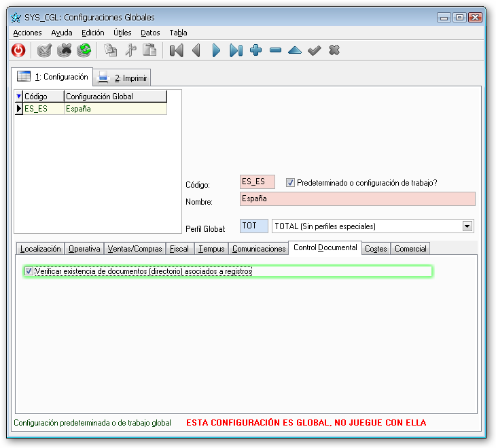
Task: Click the Código input field ES_ES
Action: click(x=258, y=182)
